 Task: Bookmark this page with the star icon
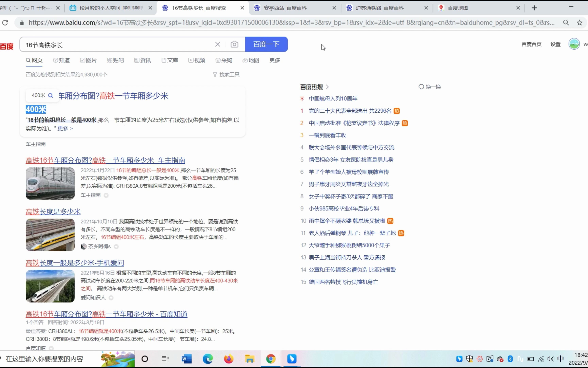point(579,23)
